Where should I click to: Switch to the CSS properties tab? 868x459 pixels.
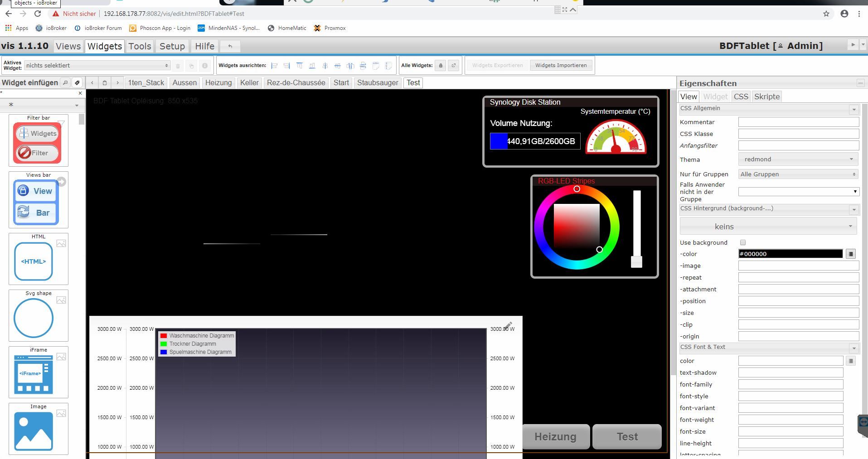(741, 97)
